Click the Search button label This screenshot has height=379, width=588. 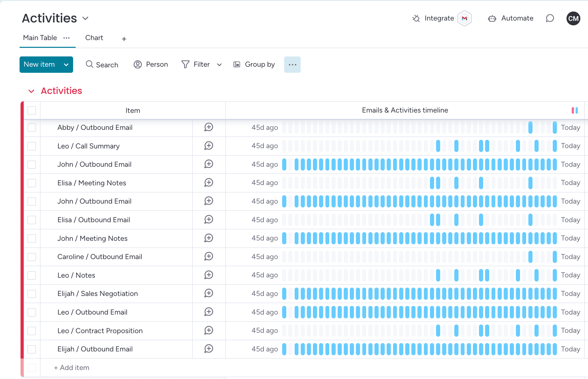click(x=107, y=65)
